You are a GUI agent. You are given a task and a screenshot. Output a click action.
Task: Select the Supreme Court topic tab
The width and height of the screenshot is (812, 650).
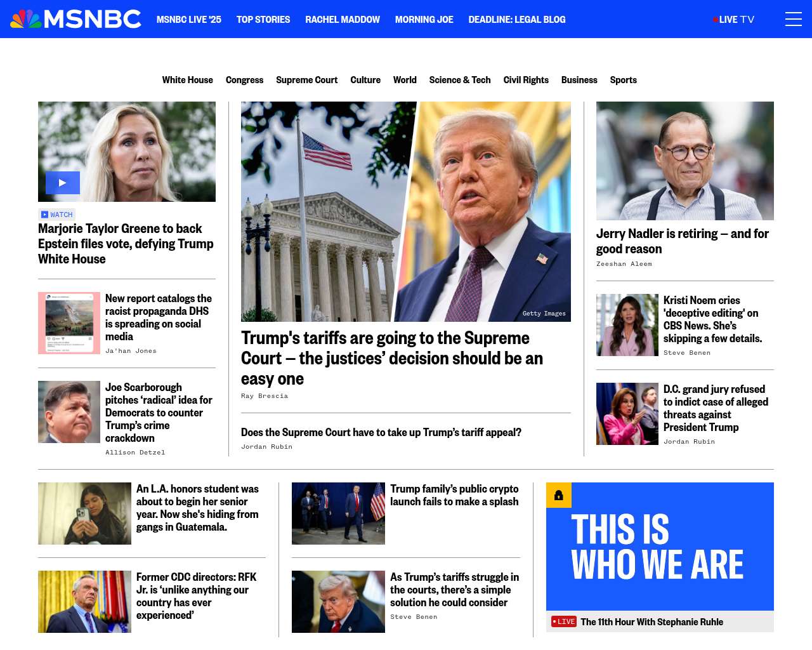[x=306, y=80]
